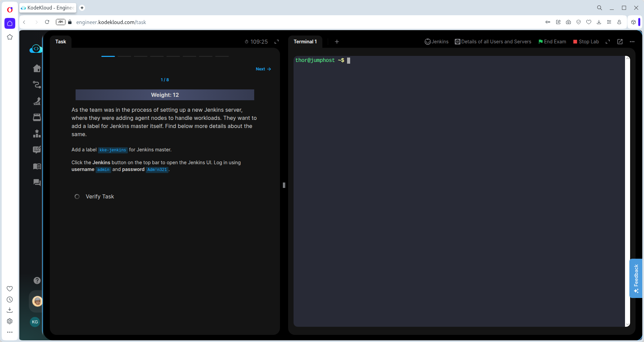Open the video courses clapperboard icon
Image resolution: width=644 pixels, height=342 pixels.
[37, 117]
